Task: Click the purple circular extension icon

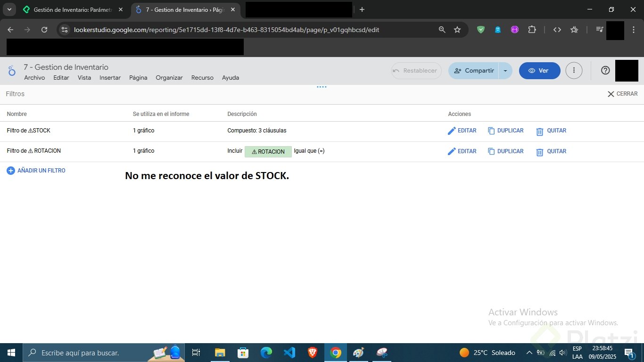Action: click(515, 30)
